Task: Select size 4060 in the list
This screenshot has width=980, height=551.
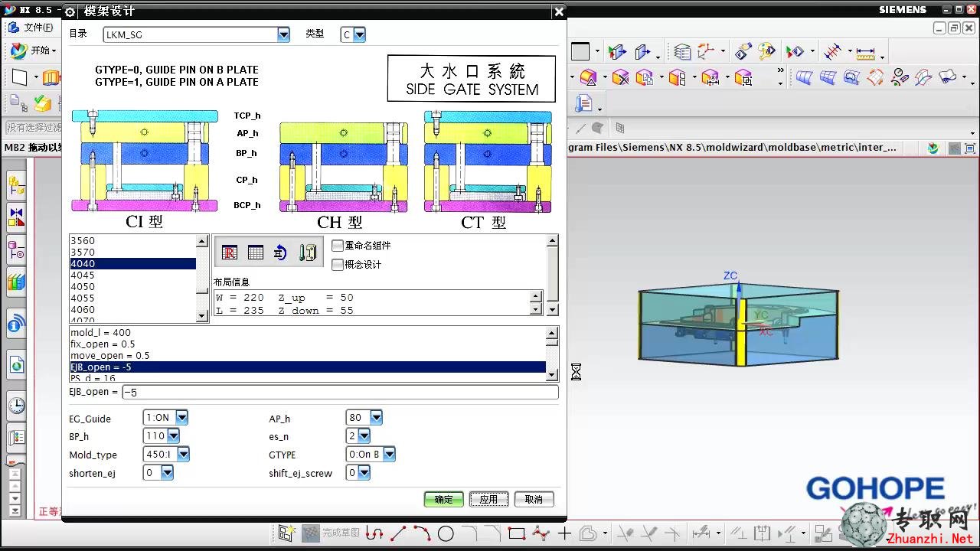Action: (132, 309)
